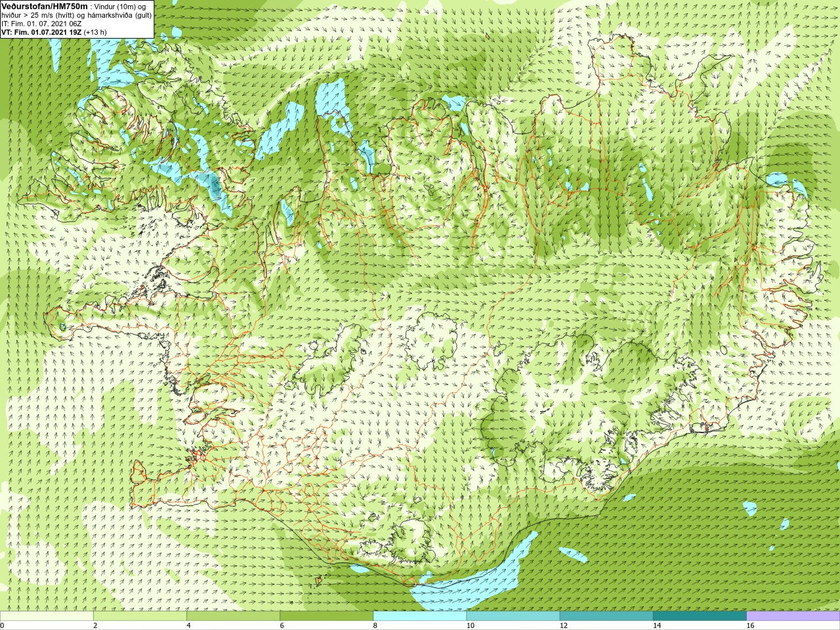Viewport: 840px width, 630px height.
Task: Click the scale label '10'
Action: [471, 625]
